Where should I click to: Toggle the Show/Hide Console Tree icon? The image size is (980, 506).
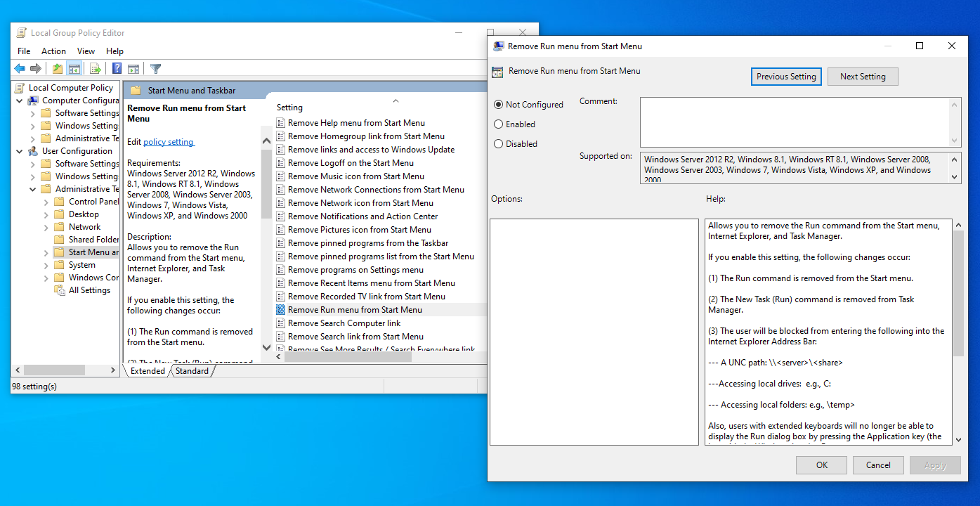coord(74,69)
